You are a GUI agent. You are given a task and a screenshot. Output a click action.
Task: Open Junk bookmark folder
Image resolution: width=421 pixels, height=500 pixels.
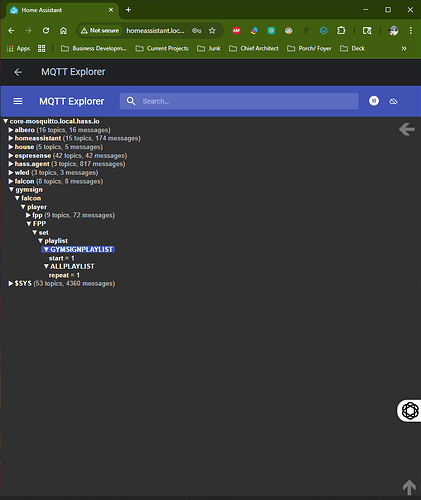tap(209, 49)
